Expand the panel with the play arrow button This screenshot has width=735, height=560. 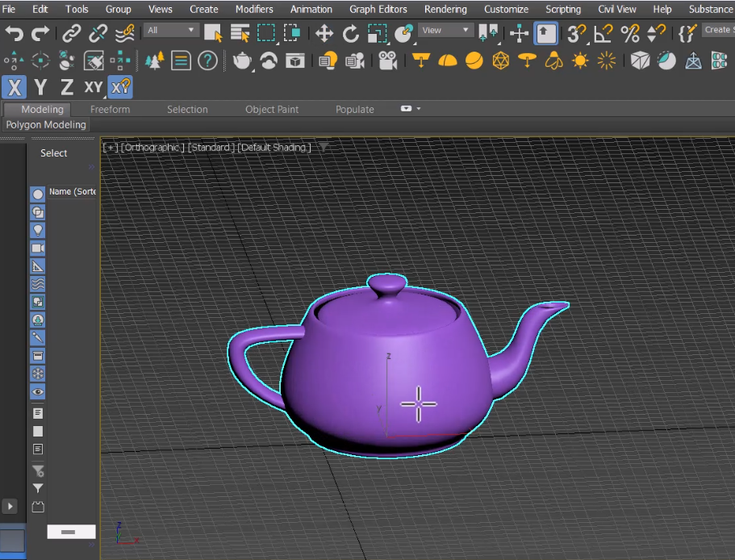pyautogui.click(x=10, y=506)
